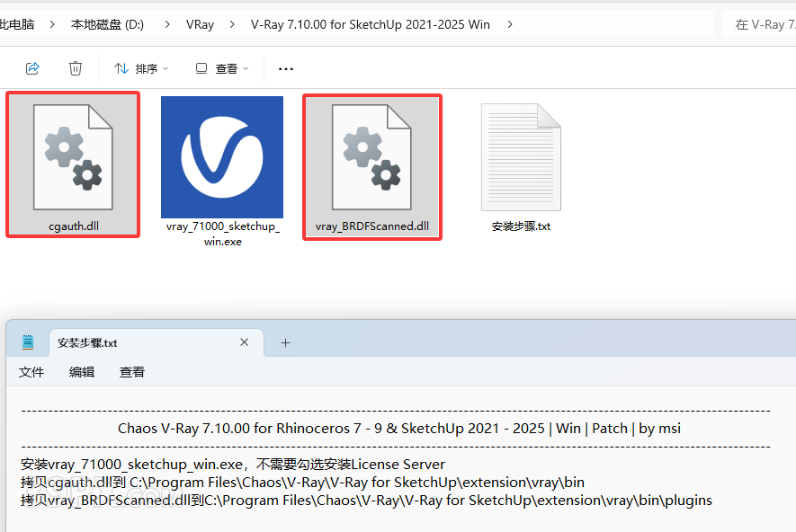Image resolution: width=796 pixels, height=532 pixels.
Task: Expand chevron after 本地磁盘 (D:) breadcrumb
Action: point(166,24)
